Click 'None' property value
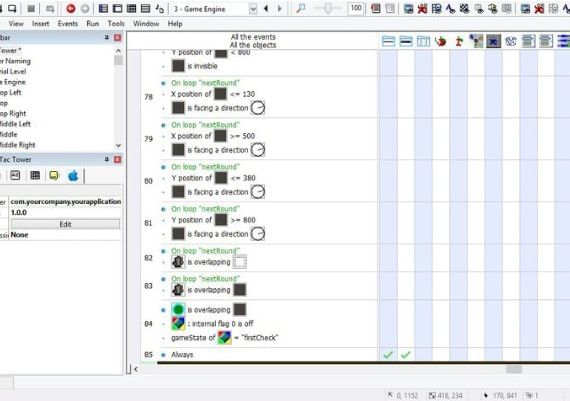Image resolution: width=570 pixels, height=401 pixels. pyautogui.click(x=19, y=235)
